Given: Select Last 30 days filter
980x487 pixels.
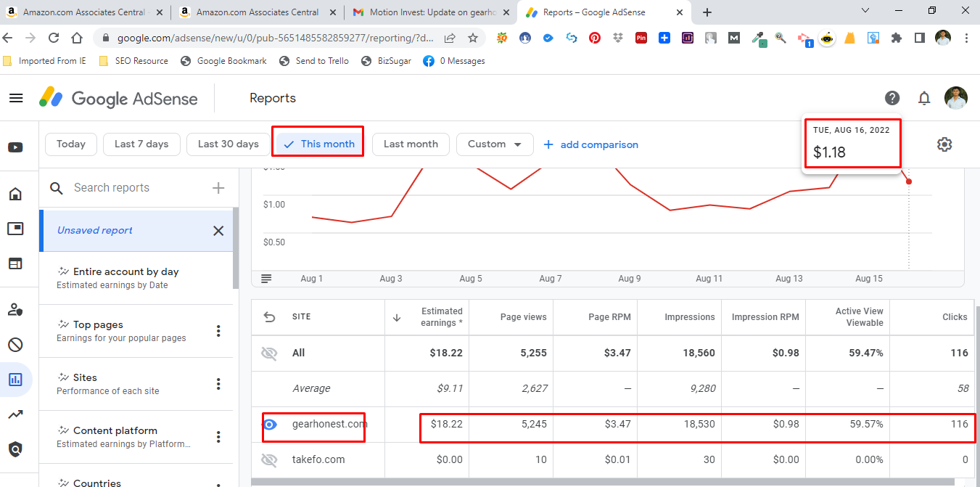Looking at the screenshot, I should [228, 144].
